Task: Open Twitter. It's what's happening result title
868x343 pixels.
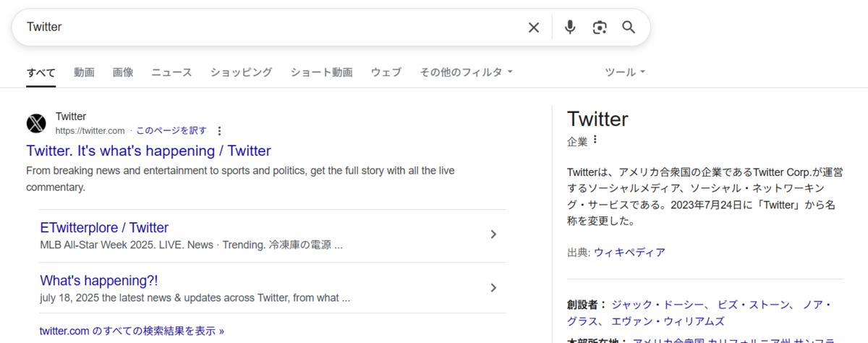Action: click(148, 151)
